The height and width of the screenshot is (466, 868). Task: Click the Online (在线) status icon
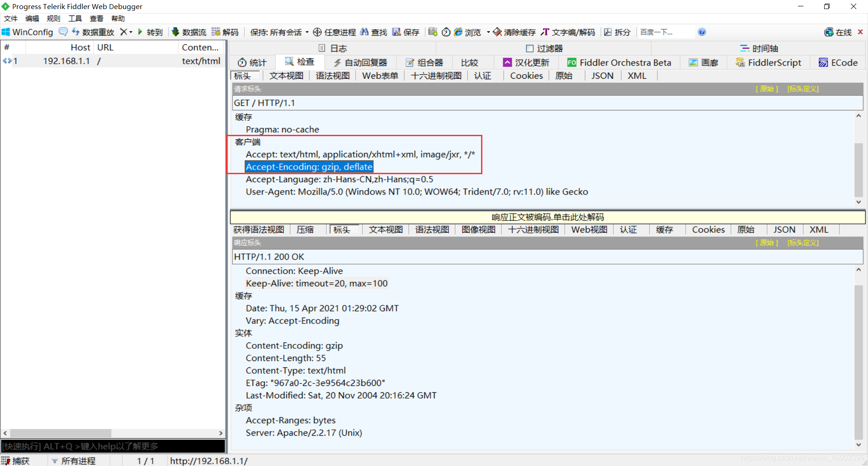[x=829, y=32]
